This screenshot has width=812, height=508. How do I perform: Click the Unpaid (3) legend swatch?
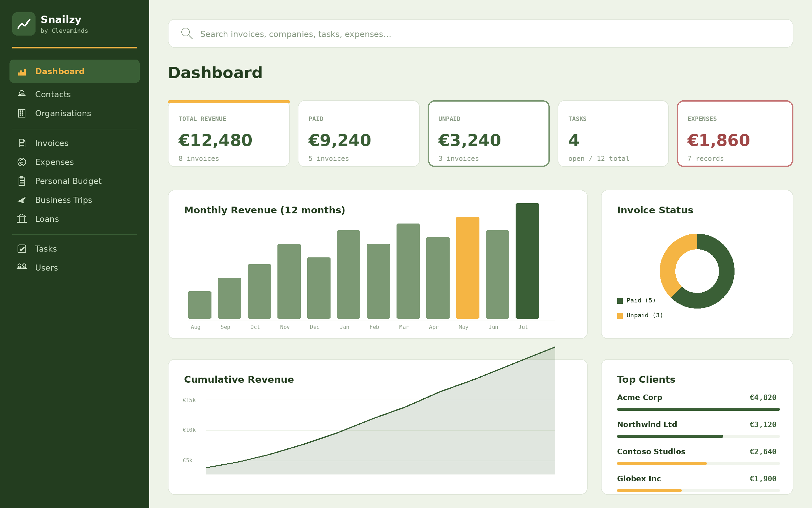pyautogui.click(x=620, y=316)
